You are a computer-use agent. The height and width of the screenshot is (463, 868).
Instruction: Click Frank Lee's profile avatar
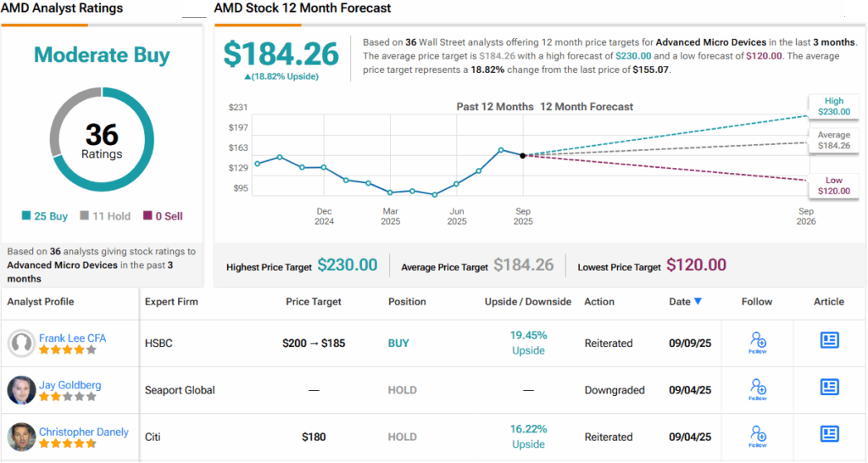point(21,343)
